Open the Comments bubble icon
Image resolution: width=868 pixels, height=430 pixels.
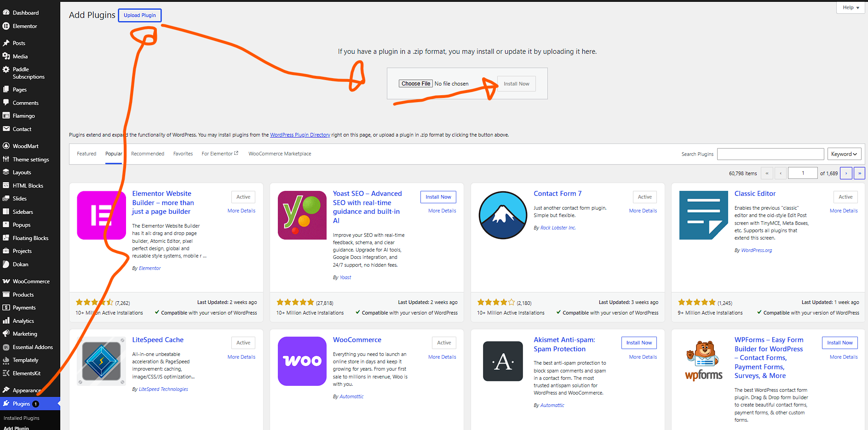(x=6, y=103)
